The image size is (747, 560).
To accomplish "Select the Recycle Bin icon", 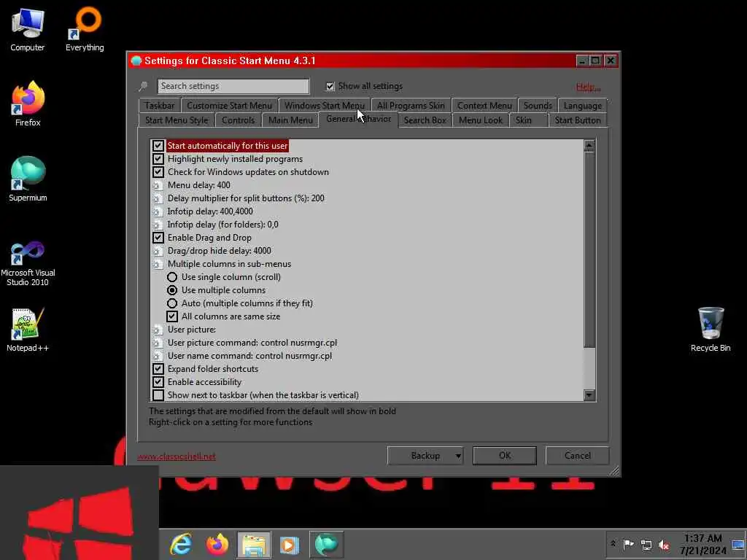I will pos(711,330).
